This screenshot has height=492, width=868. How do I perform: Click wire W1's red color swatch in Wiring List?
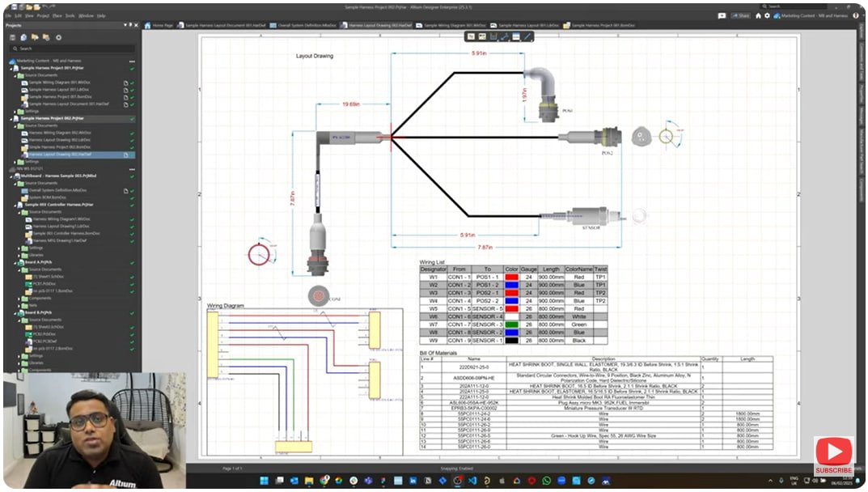(514, 277)
